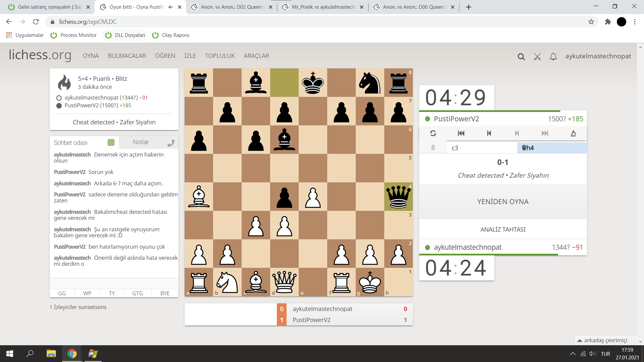Switch to Gelin satranç oynayalım browser tab

coord(49,7)
